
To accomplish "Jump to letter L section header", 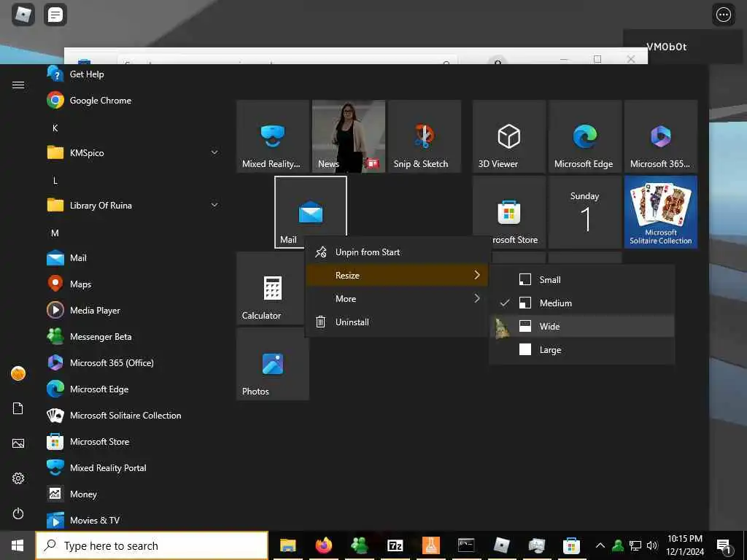I will click(55, 181).
